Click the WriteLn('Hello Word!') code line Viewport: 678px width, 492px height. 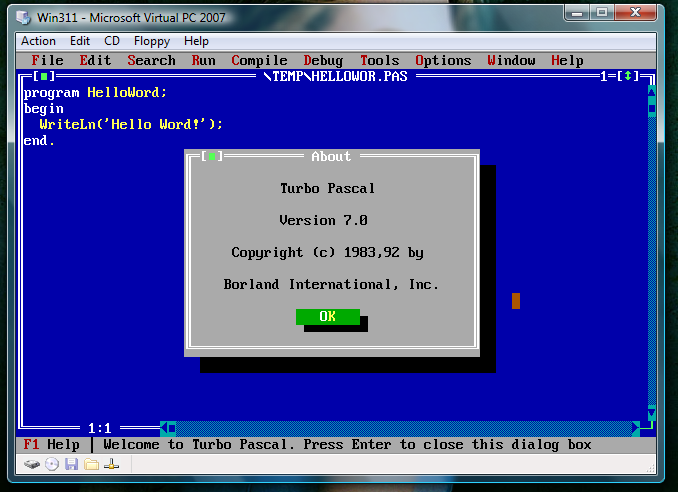point(131,125)
